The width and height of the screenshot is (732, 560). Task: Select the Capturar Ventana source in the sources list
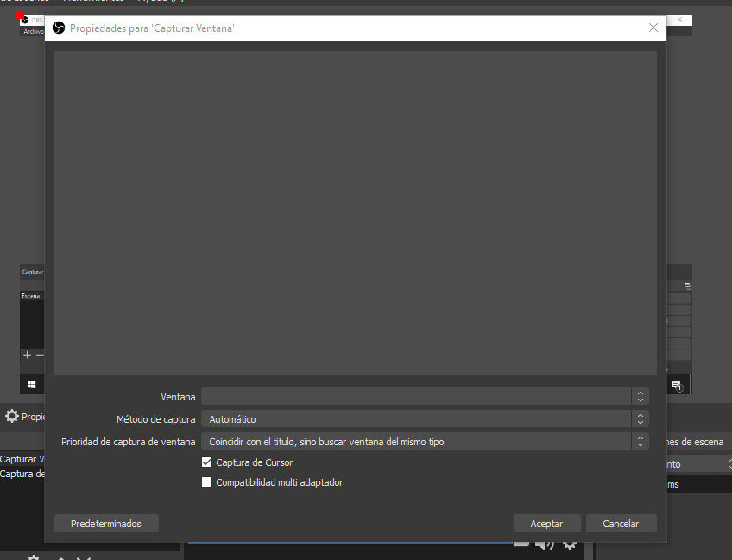22,459
